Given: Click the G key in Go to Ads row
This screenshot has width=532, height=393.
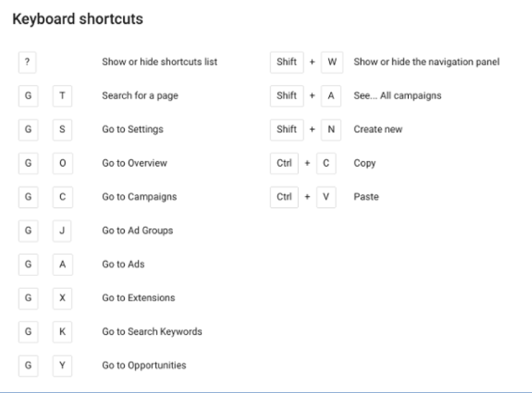Looking at the screenshot, I should [28, 265].
